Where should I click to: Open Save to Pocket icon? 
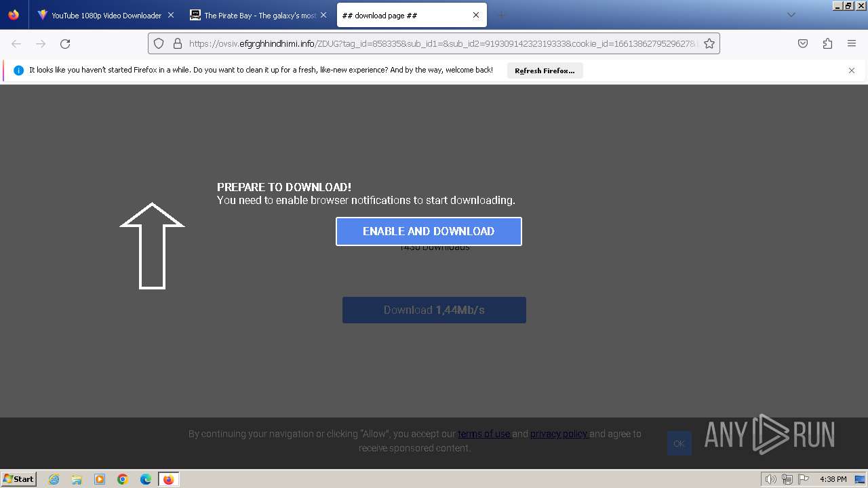[x=803, y=43]
